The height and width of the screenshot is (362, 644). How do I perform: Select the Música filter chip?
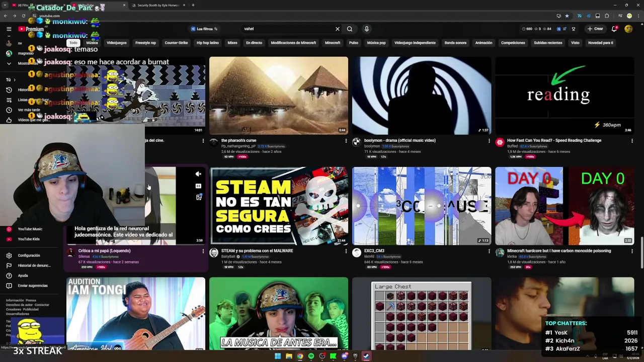click(92, 43)
